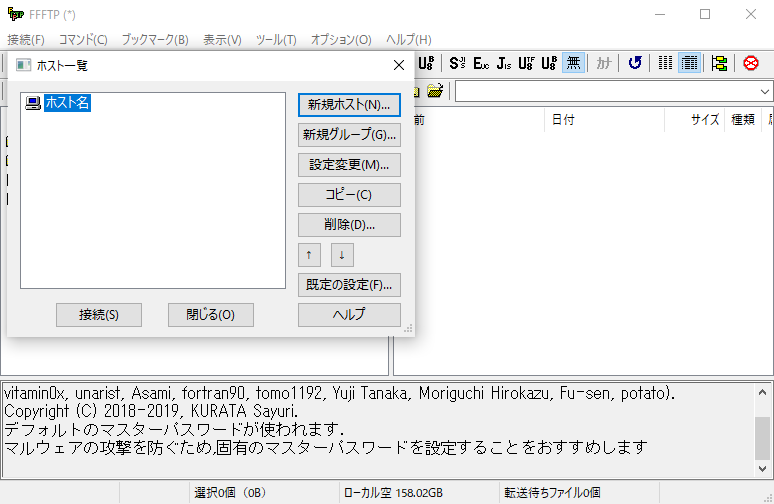
Task: Click the 設定変更(M)... button
Action: point(349,165)
